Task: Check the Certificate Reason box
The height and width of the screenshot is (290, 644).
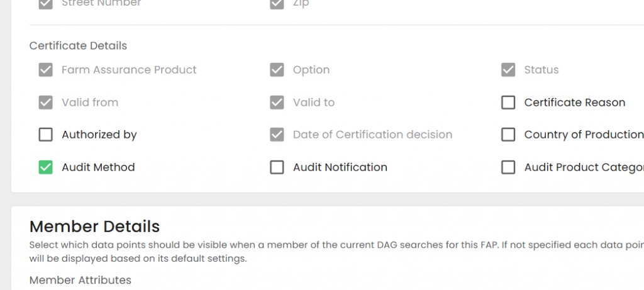Action: coord(508,103)
